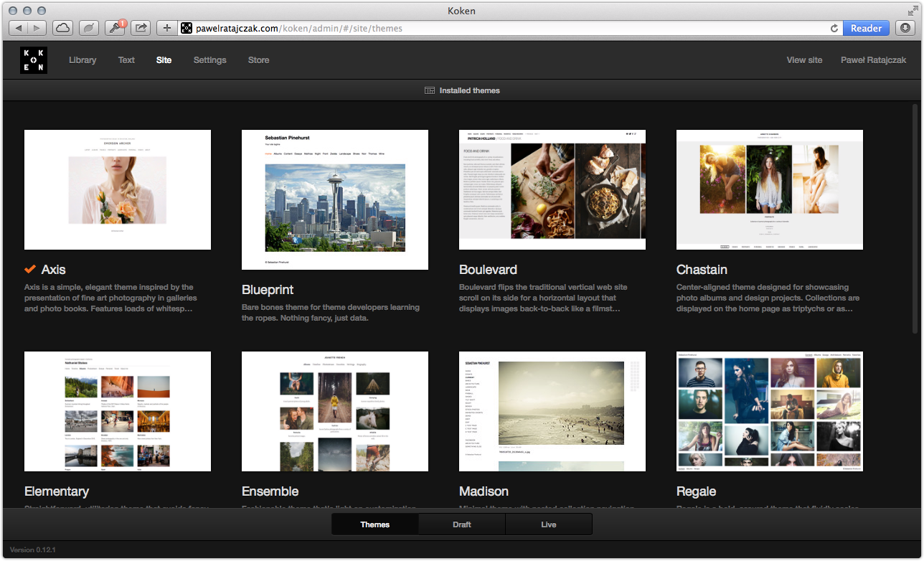Open the Paweł Ratajczak user menu
Viewport: 924px width, 561px height.
point(873,60)
